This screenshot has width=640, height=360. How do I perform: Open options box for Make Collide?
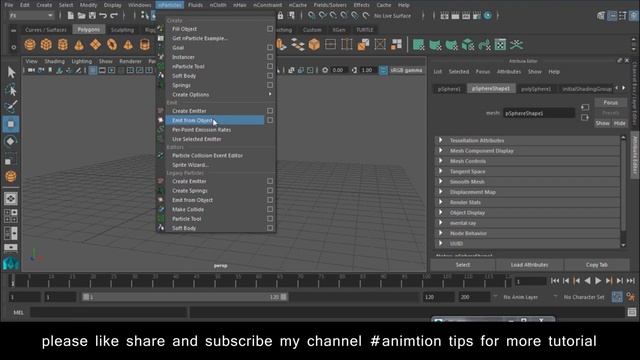270,209
